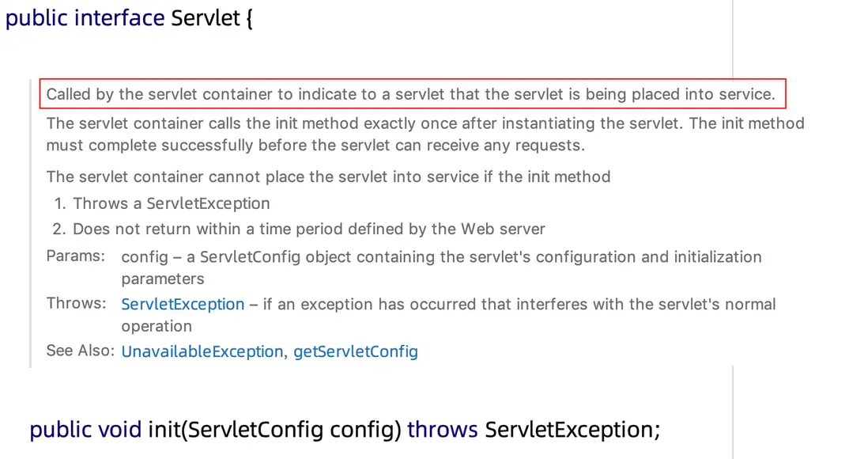This screenshot has width=868, height=459.
Task: Click list item 'Does not return within a time period'
Action: pyautogui.click(x=308, y=229)
